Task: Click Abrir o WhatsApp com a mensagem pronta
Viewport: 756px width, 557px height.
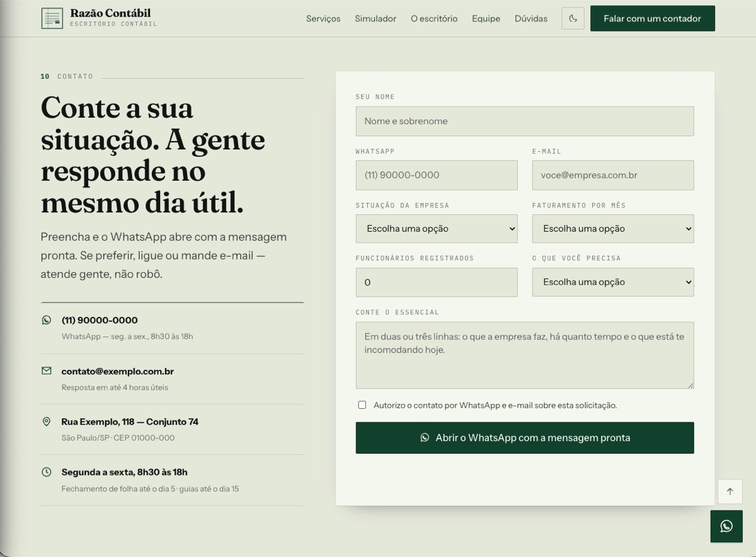Action: point(525,438)
